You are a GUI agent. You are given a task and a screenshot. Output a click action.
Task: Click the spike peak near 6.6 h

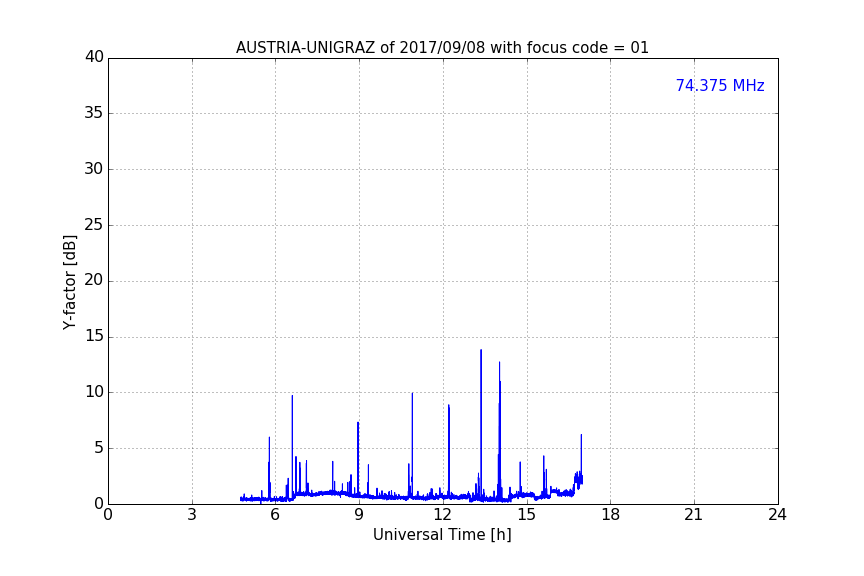tap(292, 397)
